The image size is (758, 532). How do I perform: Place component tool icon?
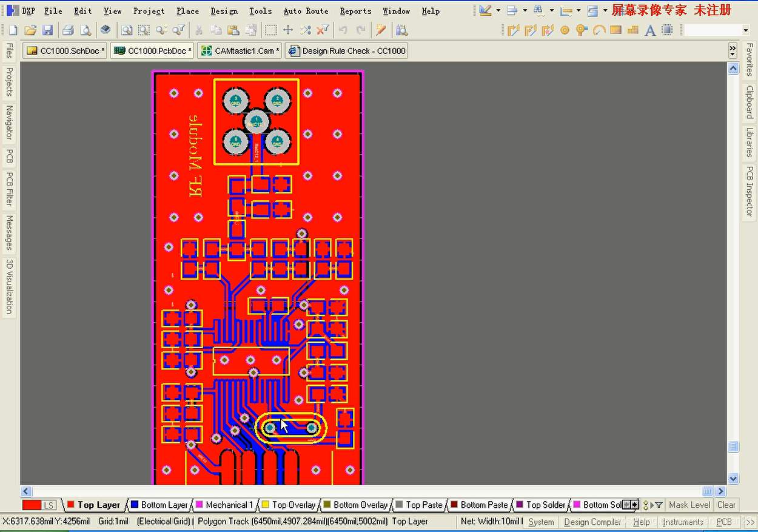pyautogui.click(x=667, y=30)
